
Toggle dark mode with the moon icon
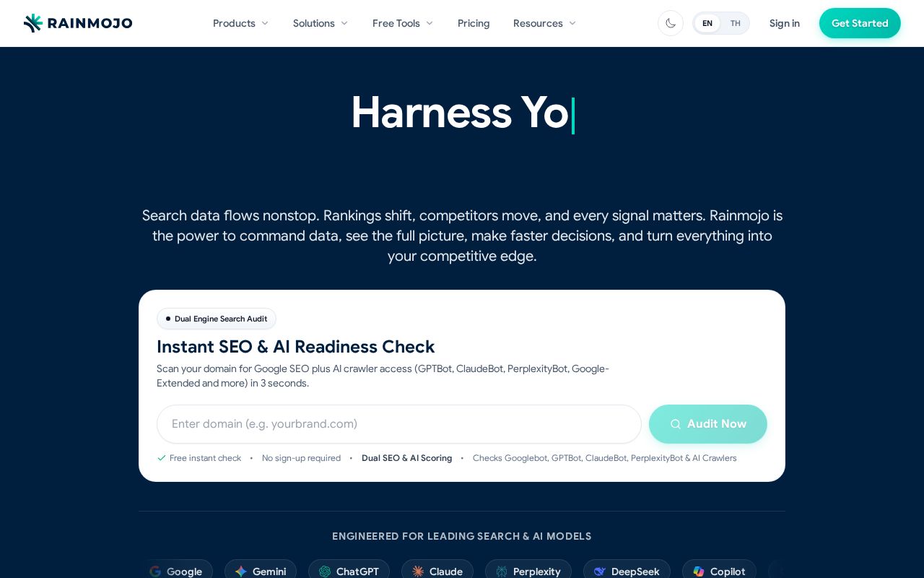671,23
